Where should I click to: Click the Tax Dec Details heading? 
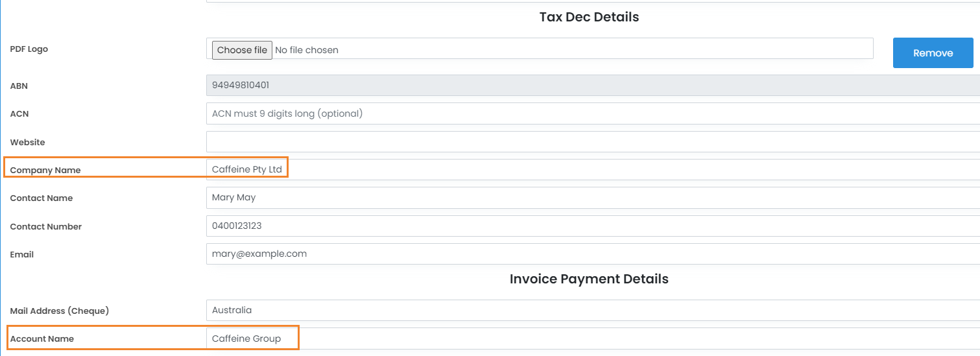(x=589, y=18)
